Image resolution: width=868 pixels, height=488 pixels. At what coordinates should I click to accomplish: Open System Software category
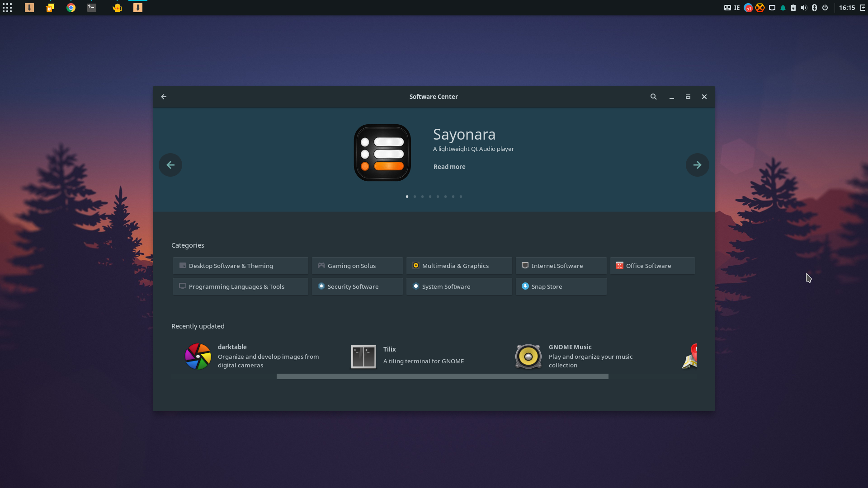(459, 286)
